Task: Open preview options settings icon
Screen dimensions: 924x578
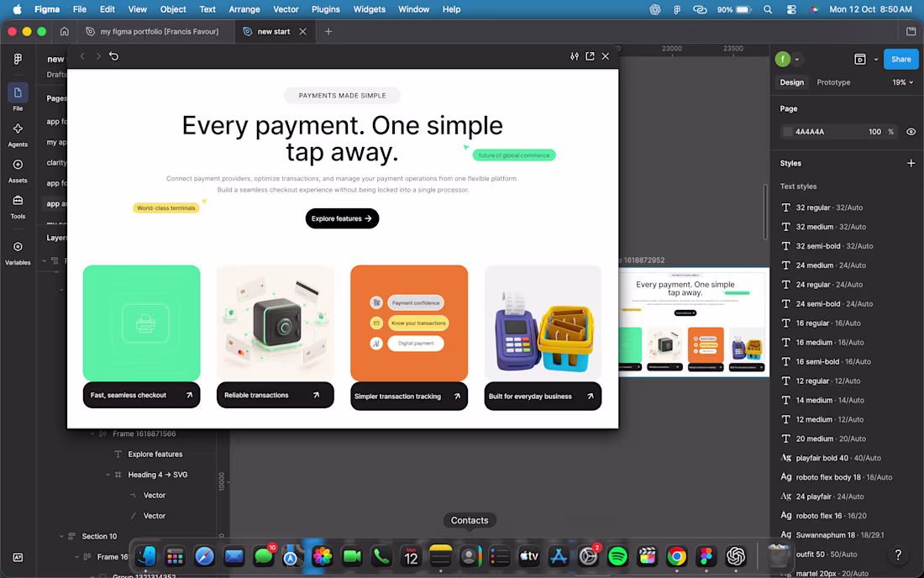Action: click(x=575, y=56)
